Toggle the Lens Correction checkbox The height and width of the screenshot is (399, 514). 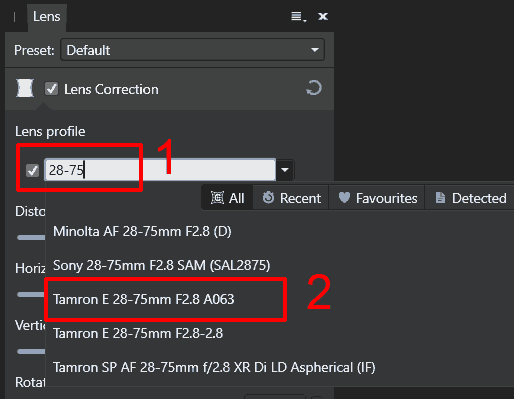(51, 89)
